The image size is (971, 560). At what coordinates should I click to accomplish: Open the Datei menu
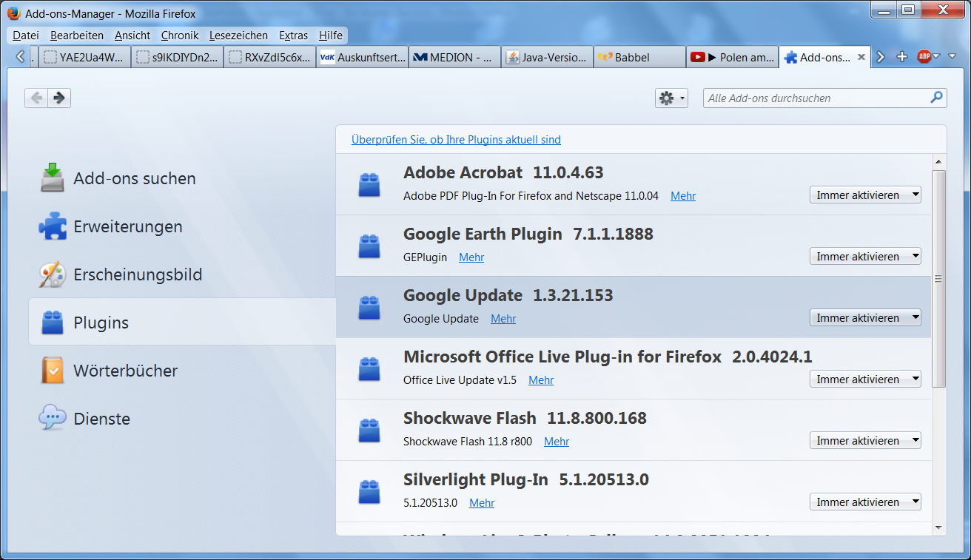[x=26, y=35]
